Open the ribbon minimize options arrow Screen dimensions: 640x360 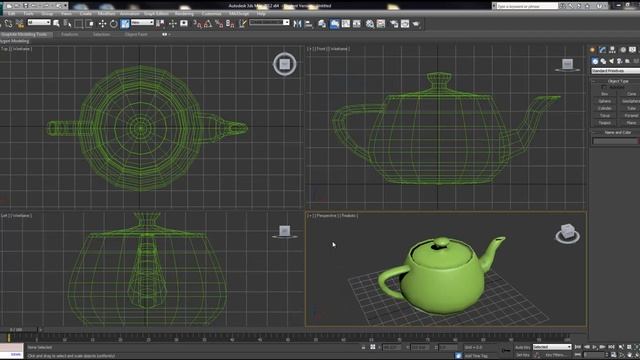tap(165, 35)
